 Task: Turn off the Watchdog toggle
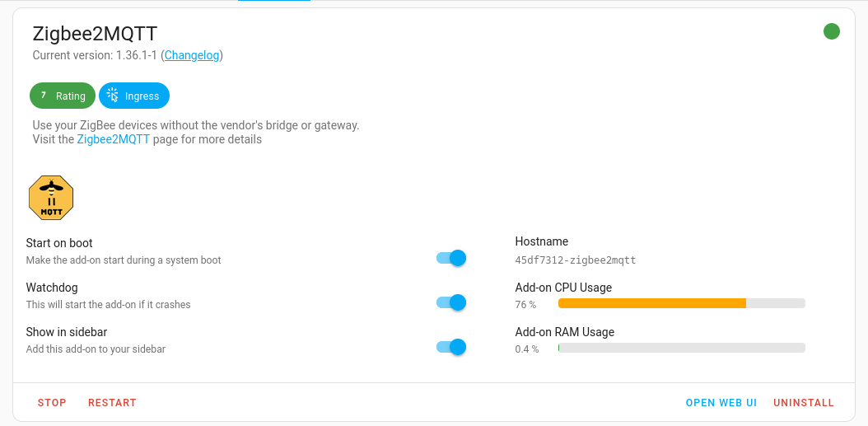pyautogui.click(x=451, y=302)
